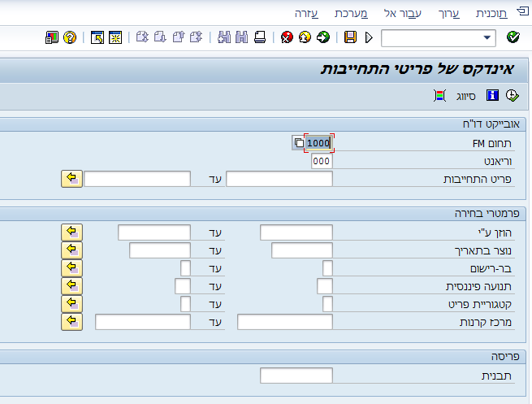Open the מערכת menu
Image resolution: width=532 pixels, height=404 pixels.
click(x=351, y=14)
